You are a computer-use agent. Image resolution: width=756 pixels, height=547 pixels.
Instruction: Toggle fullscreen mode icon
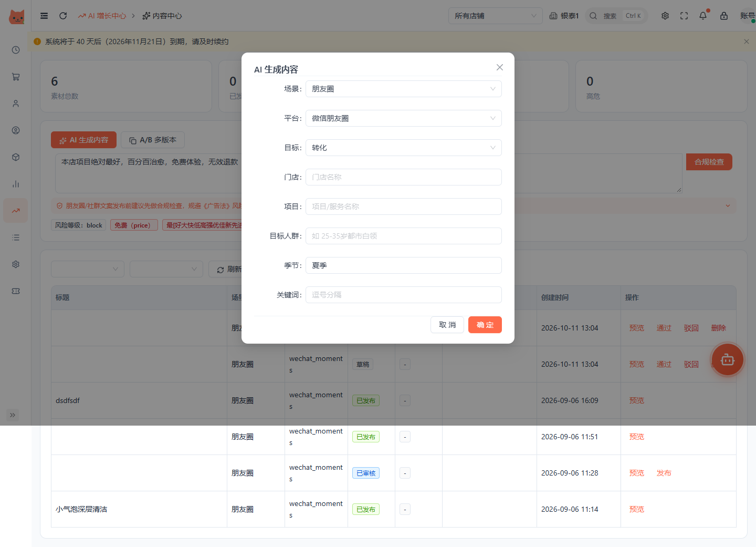pos(684,16)
